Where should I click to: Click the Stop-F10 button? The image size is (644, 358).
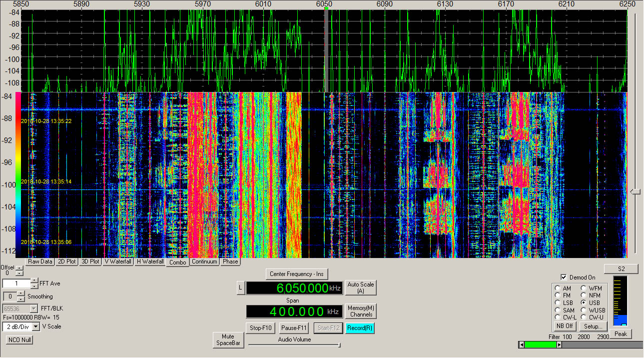point(261,328)
